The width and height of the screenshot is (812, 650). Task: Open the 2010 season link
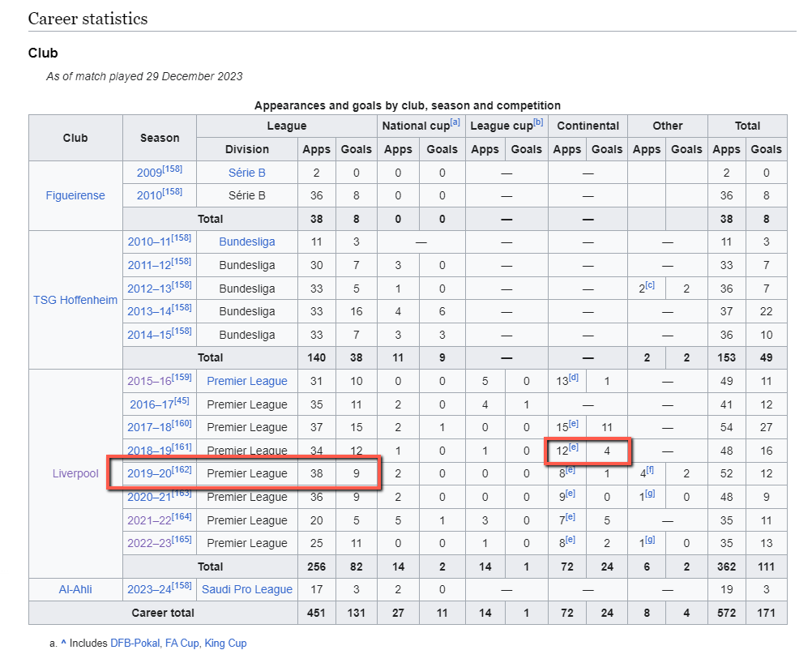coord(149,196)
